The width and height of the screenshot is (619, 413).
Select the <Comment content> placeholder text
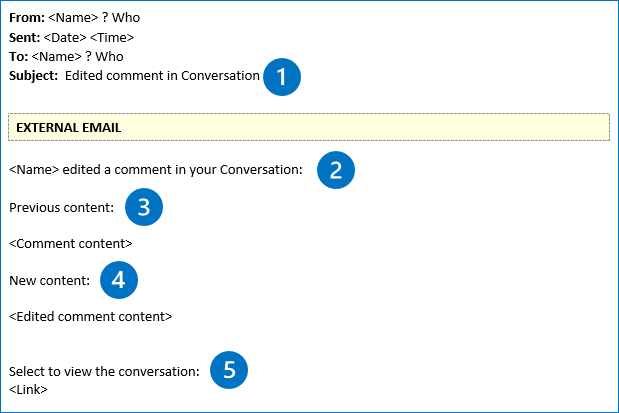coord(70,243)
